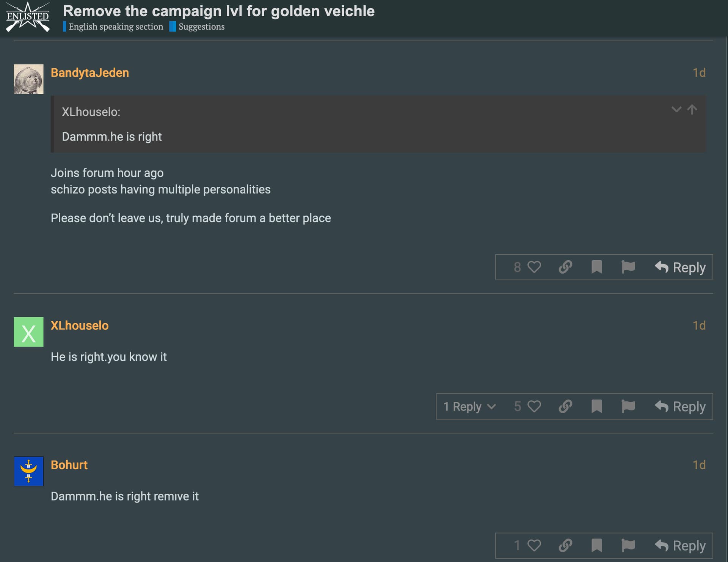Flag BandytaJeden's post

point(628,267)
